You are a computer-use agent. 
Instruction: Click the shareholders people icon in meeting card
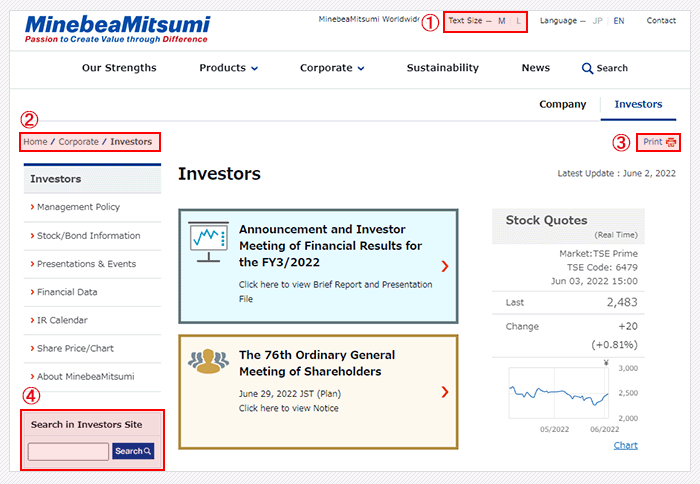[208, 361]
